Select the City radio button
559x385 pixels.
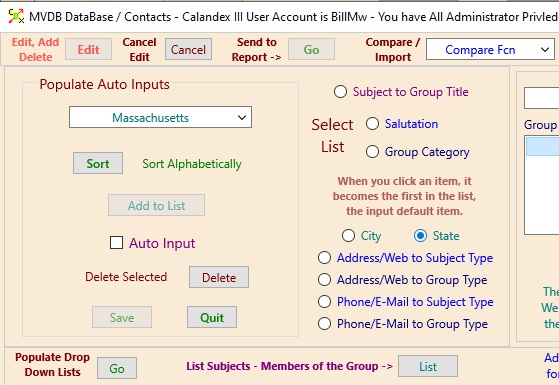348,236
